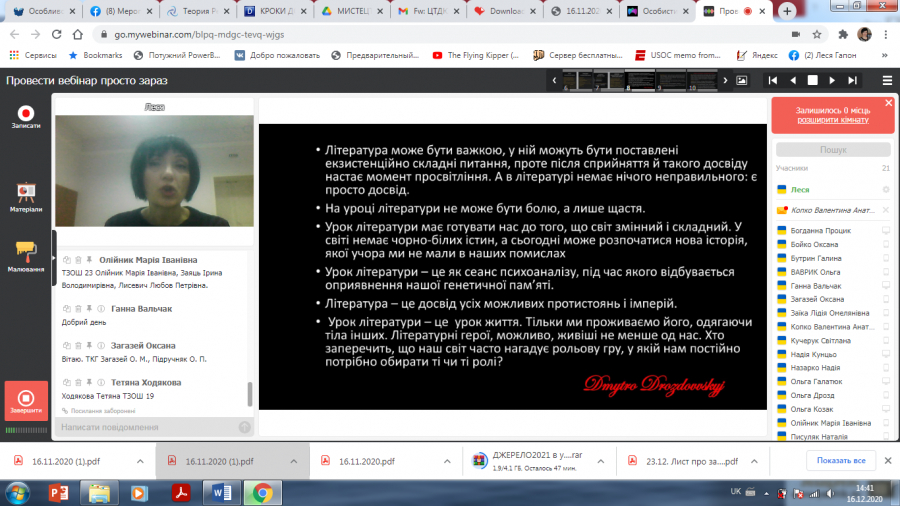Screen dimensions: 900x506
Task: Open Word from the Windows taskbar
Action: (221, 492)
